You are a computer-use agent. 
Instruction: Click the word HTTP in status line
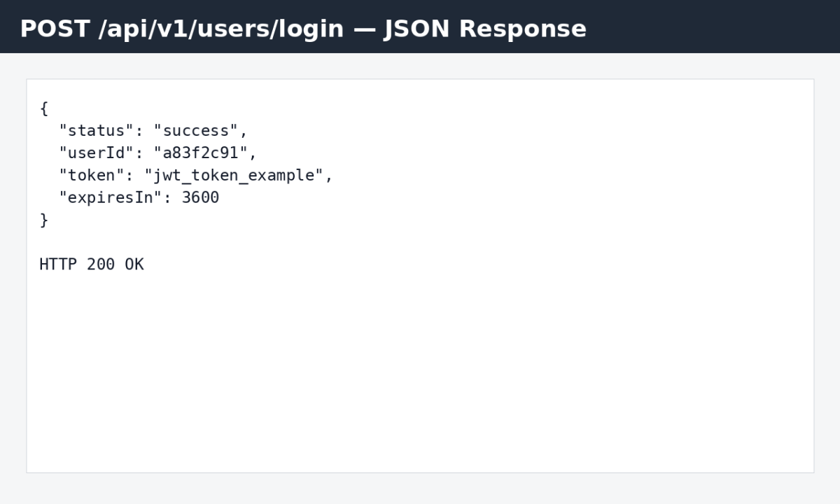click(x=58, y=265)
